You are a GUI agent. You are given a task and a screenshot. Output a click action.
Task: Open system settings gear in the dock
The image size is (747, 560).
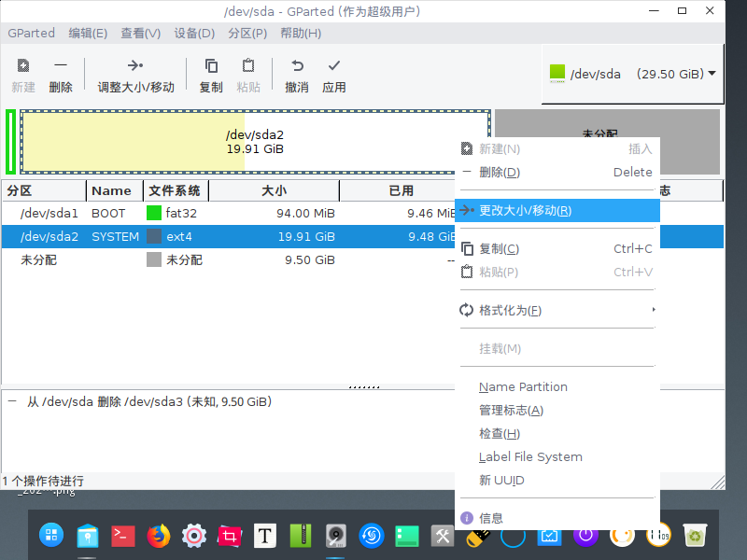tap(194, 536)
